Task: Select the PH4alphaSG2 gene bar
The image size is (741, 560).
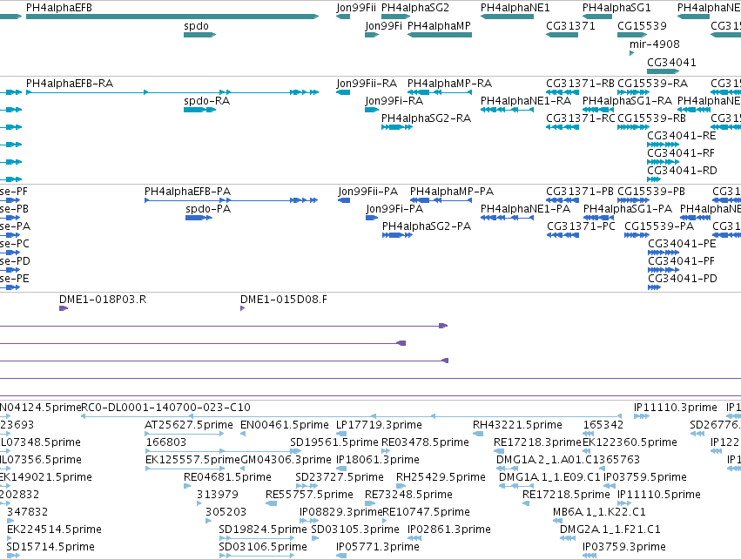Action: pos(396,17)
